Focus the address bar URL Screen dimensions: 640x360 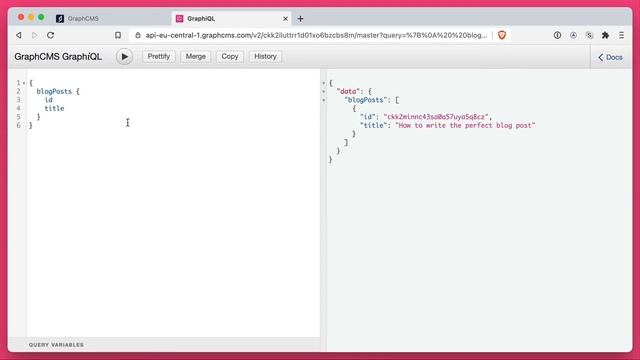316,36
